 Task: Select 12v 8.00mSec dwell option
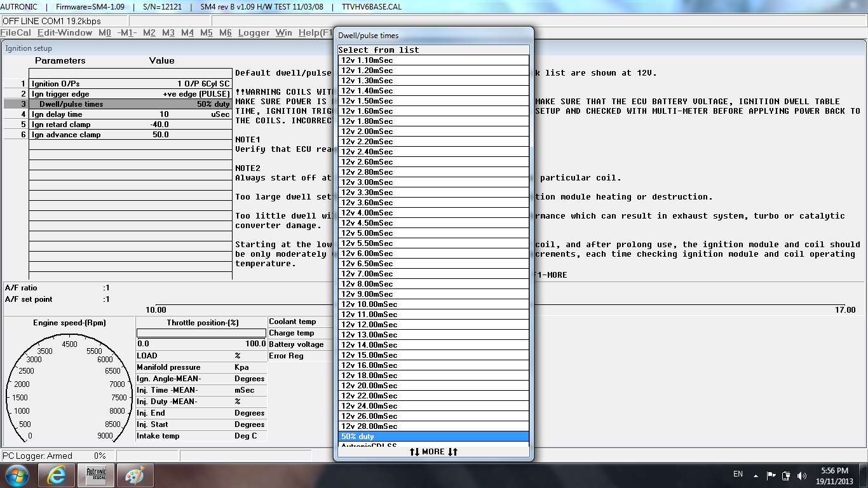pyautogui.click(x=433, y=284)
